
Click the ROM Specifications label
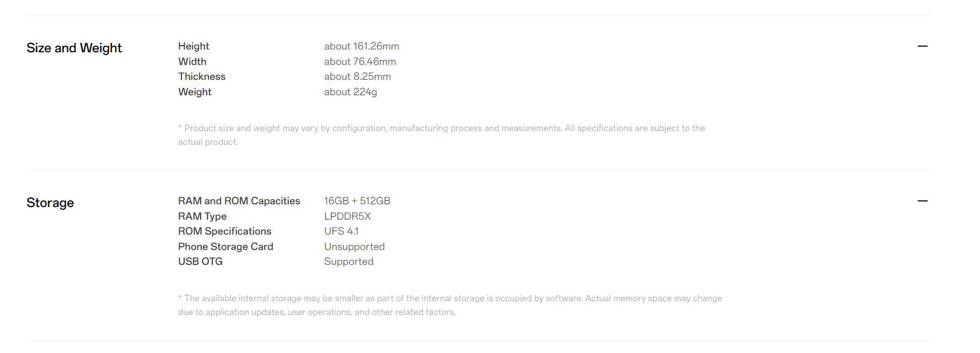tap(224, 231)
